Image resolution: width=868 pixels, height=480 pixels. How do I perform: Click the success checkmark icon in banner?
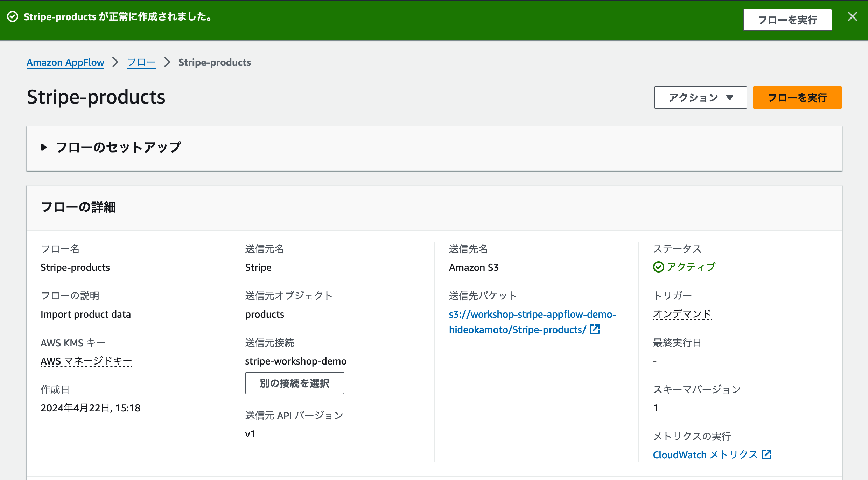[x=13, y=17]
